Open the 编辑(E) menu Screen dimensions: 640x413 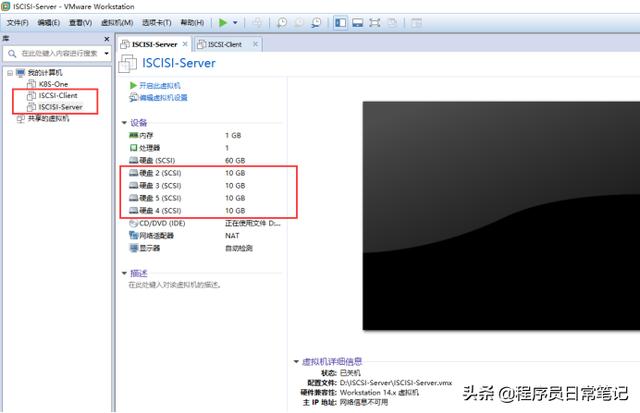point(49,22)
